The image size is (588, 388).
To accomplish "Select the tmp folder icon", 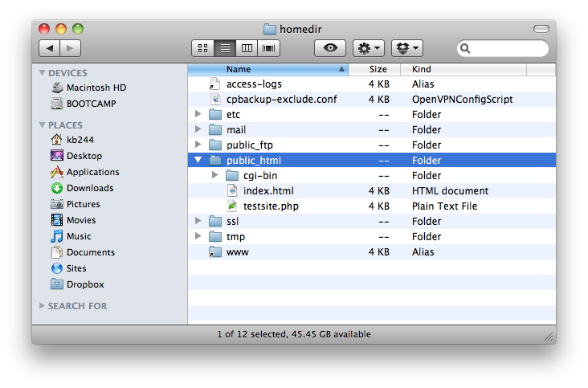I will pyautogui.click(x=215, y=236).
